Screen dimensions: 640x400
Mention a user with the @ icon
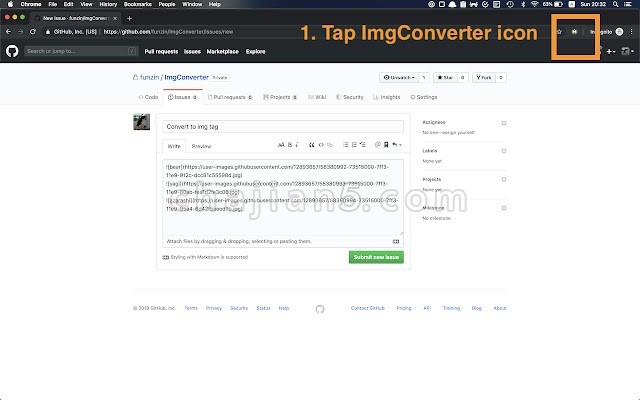click(378, 144)
